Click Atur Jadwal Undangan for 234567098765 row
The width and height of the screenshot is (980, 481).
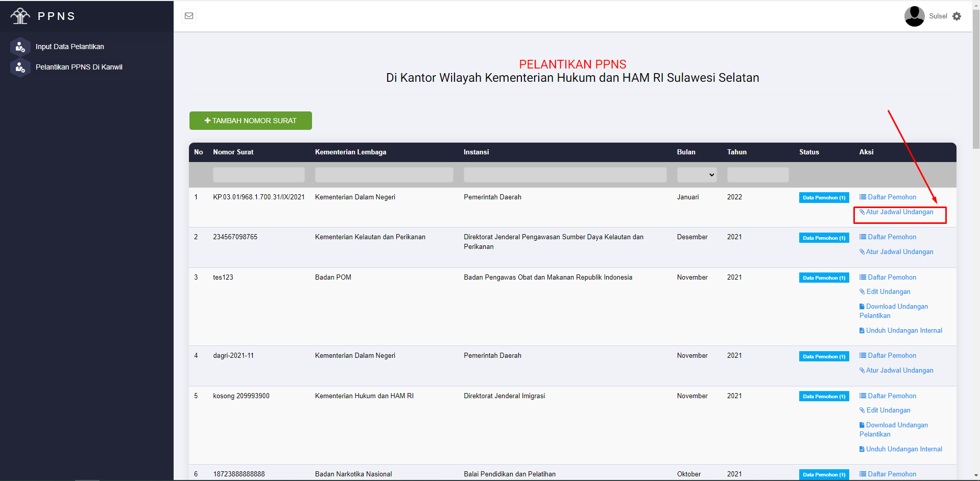896,251
